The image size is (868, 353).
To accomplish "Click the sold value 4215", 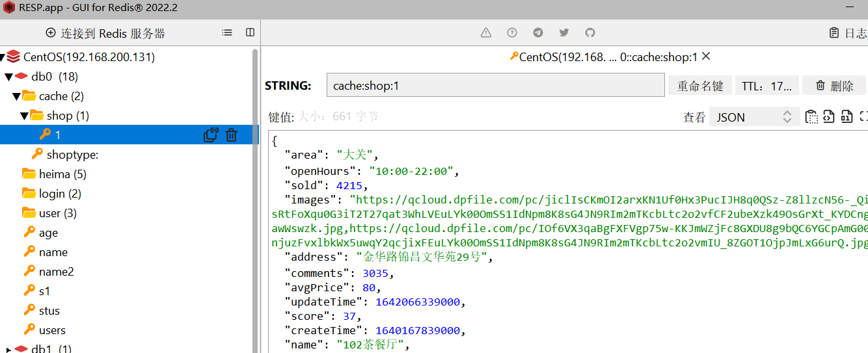I will point(349,185).
